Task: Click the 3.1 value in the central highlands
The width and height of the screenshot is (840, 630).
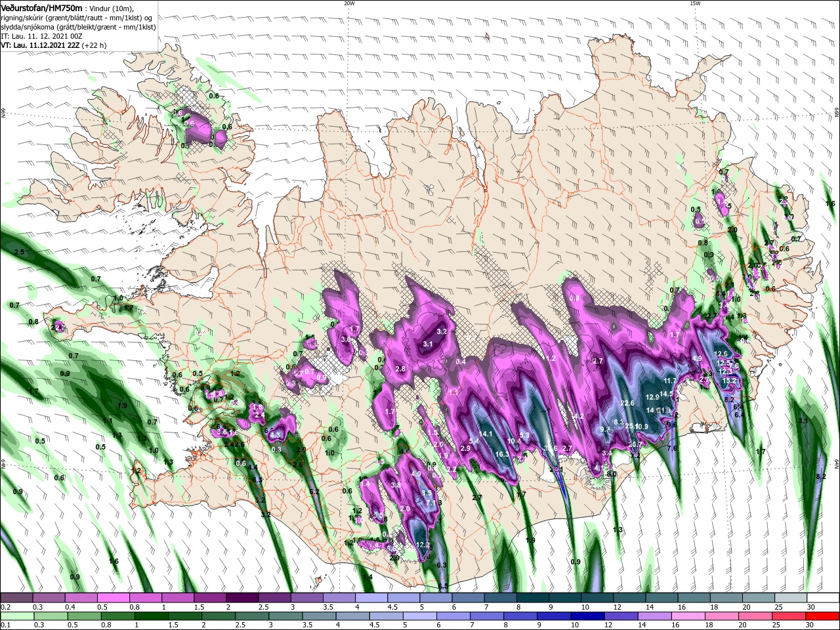Action: [x=428, y=344]
